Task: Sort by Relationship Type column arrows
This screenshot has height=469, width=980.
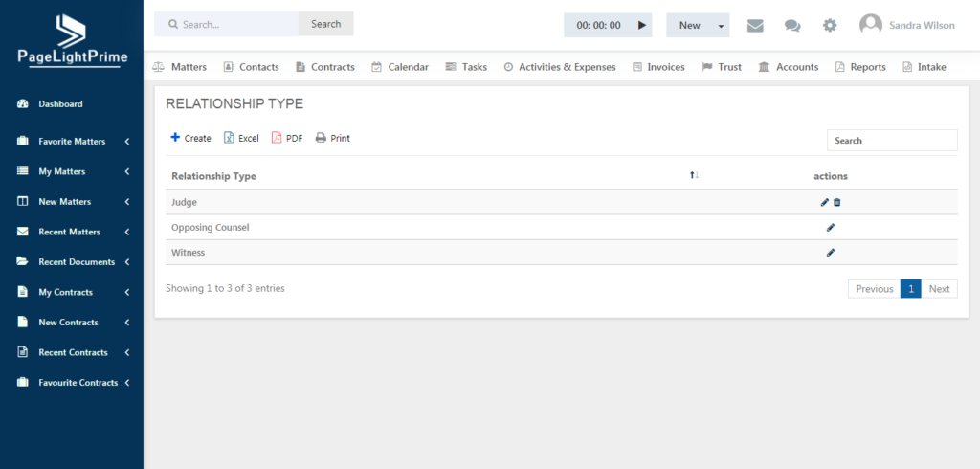Action: tap(694, 176)
